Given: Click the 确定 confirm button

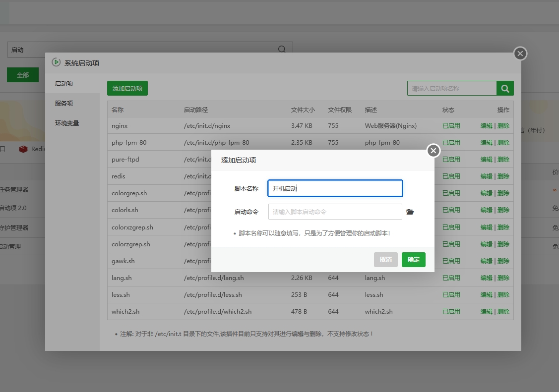Looking at the screenshot, I should tap(413, 260).
